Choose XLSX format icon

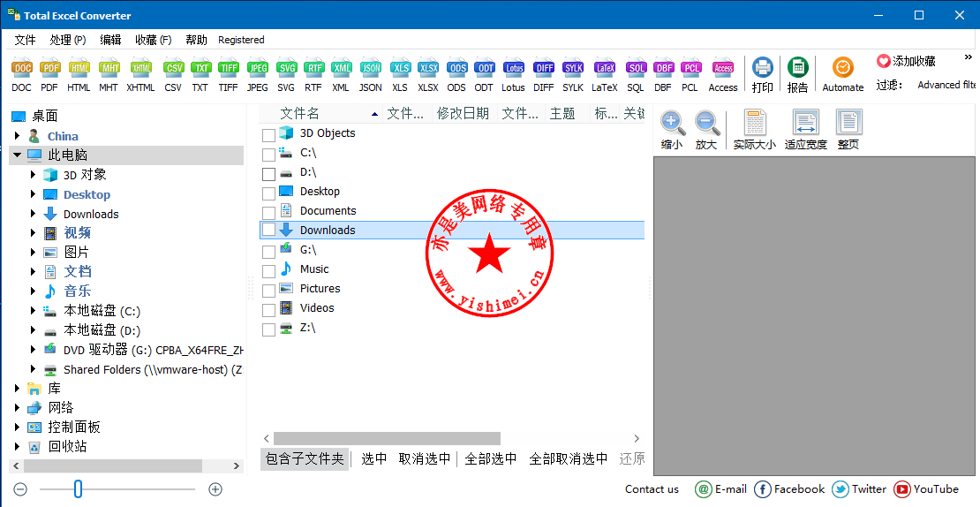(428, 75)
